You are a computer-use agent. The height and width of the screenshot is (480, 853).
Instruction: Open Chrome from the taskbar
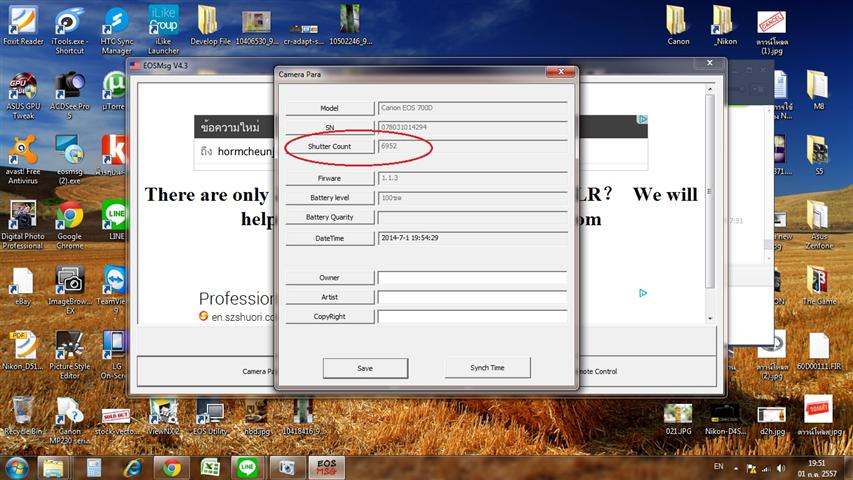[x=172, y=467]
